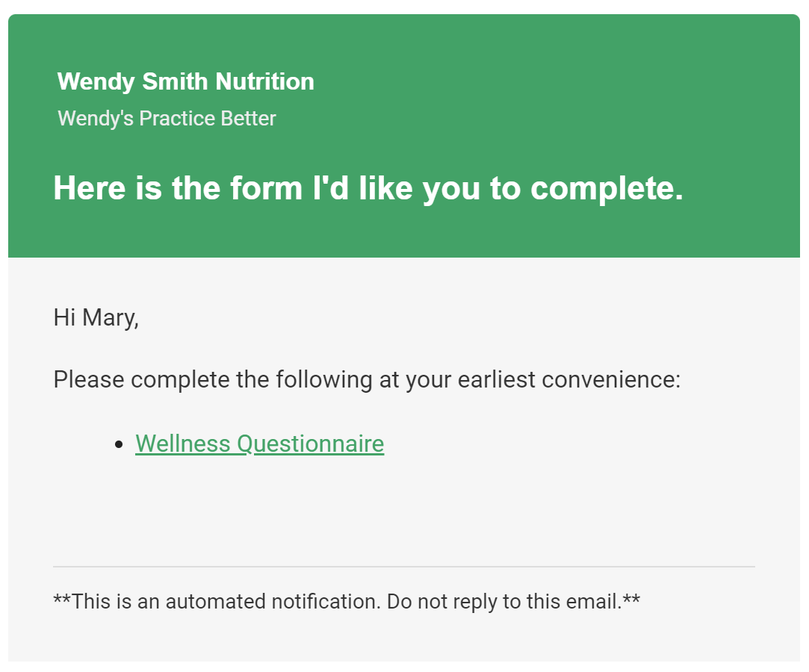This screenshot has width=809, height=672.
Task: Click the trailing asterisks in the footer
Action: click(631, 600)
